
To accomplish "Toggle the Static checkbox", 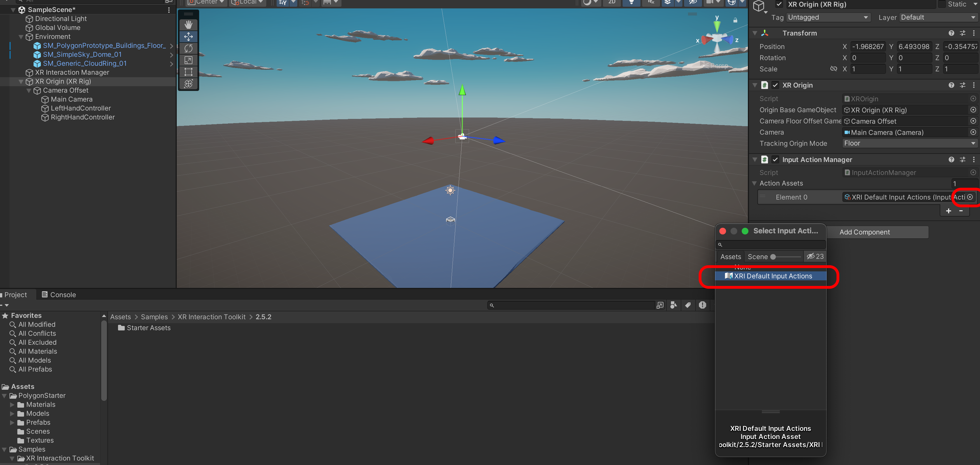I will 942,4.
